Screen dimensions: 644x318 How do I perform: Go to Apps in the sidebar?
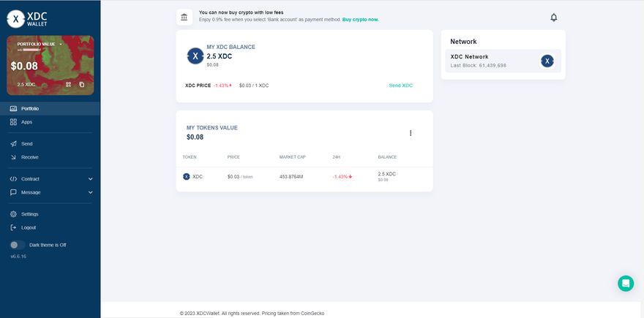click(26, 122)
